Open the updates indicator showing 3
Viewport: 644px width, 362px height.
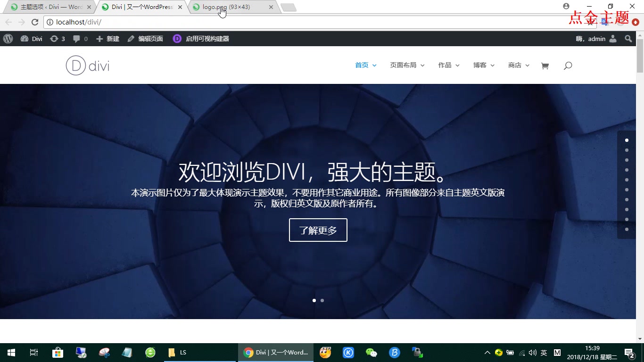pyautogui.click(x=58, y=39)
